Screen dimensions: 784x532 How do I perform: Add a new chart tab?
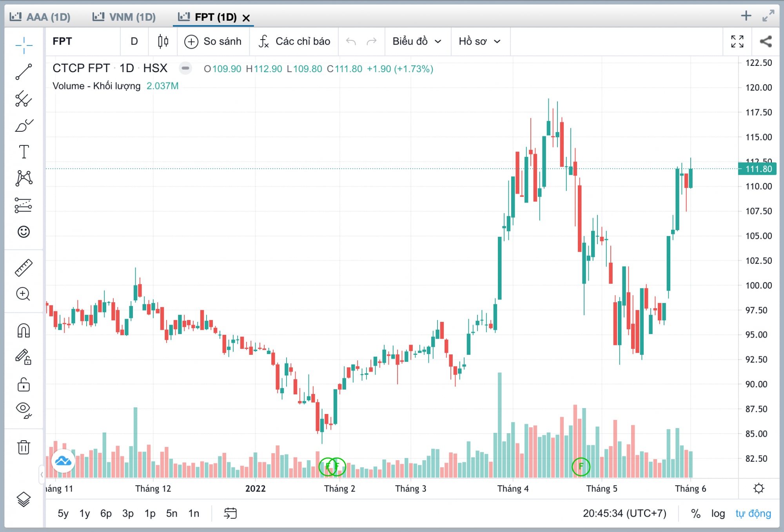click(x=746, y=16)
